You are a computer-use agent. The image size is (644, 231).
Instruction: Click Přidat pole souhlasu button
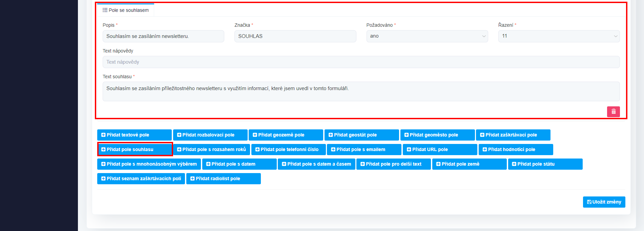point(135,149)
